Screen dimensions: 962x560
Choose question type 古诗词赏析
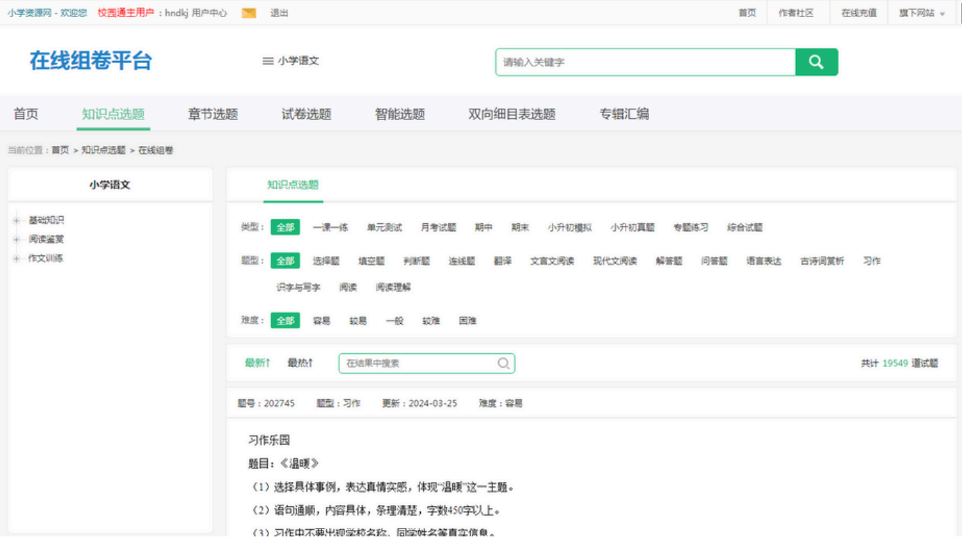[822, 261]
